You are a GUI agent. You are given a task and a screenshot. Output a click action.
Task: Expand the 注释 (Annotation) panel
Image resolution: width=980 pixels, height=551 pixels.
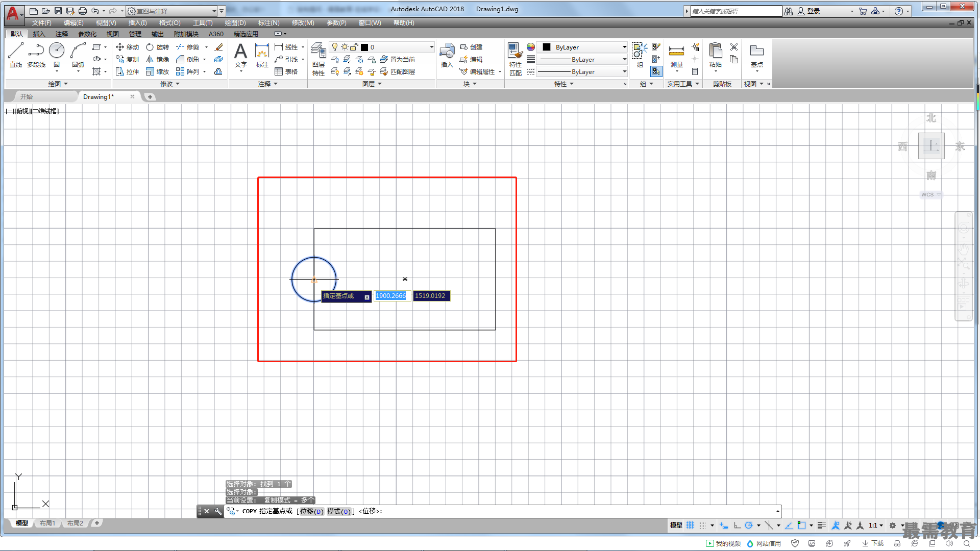[268, 84]
